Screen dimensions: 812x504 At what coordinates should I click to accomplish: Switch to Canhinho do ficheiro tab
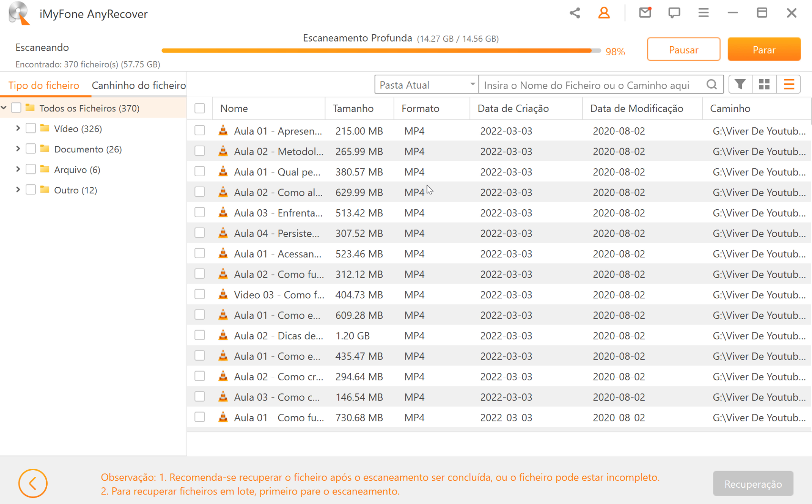coord(139,85)
